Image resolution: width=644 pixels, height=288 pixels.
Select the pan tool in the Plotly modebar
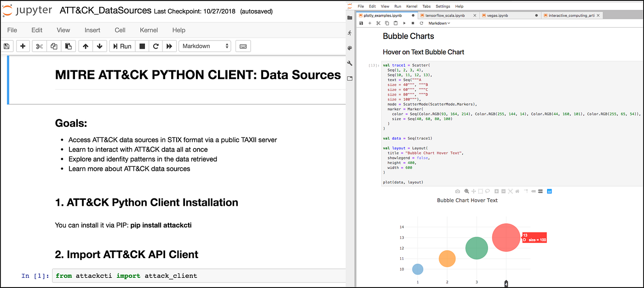pyautogui.click(x=474, y=191)
